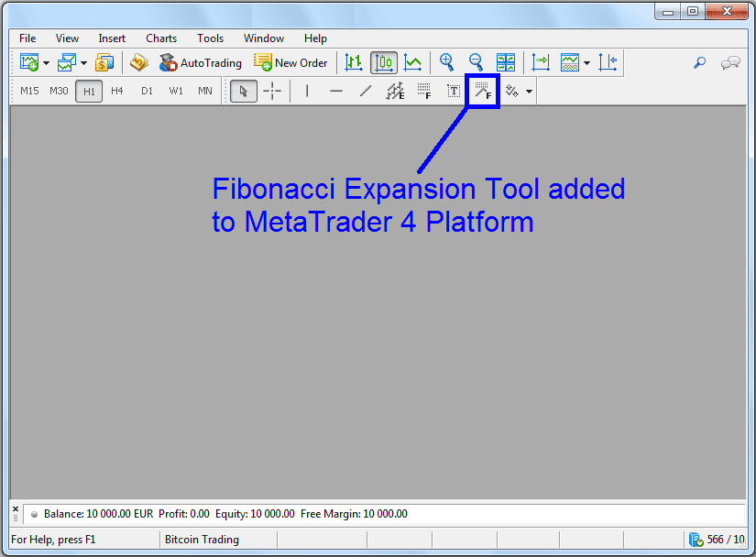Select the Cursor arrow tool
The width and height of the screenshot is (756, 557).
pyautogui.click(x=244, y=91)
